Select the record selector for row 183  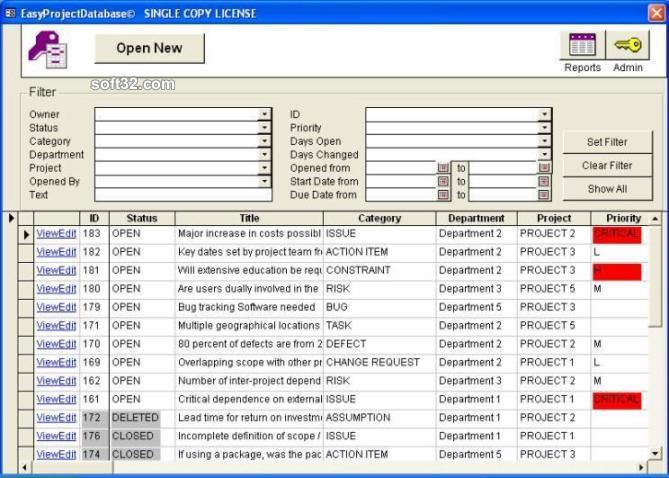click(x=26, y=234)
